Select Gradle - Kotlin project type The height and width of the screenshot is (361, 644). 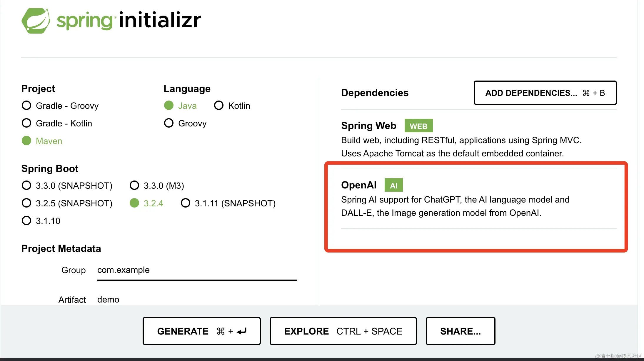tap(57, 123)
